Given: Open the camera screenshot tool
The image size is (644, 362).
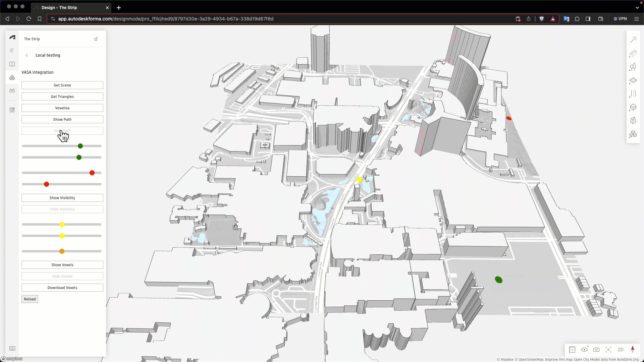Looking at the screenshot, I should click(596, 350).
